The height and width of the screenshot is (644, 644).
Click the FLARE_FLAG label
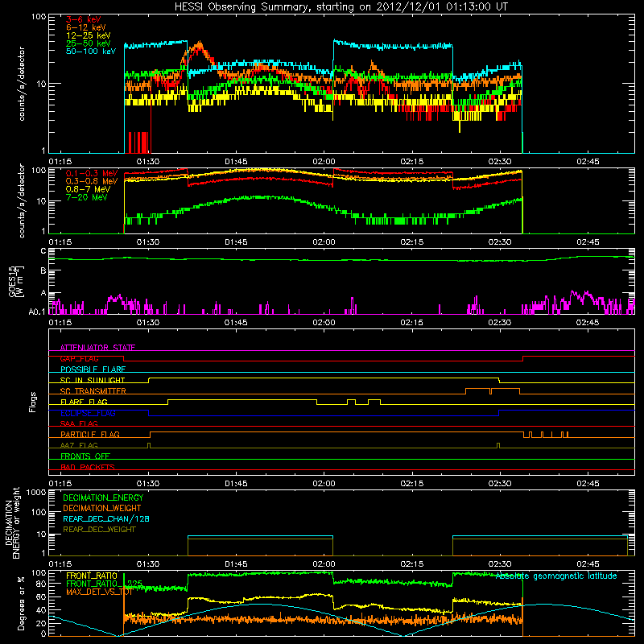pos(84,402)
